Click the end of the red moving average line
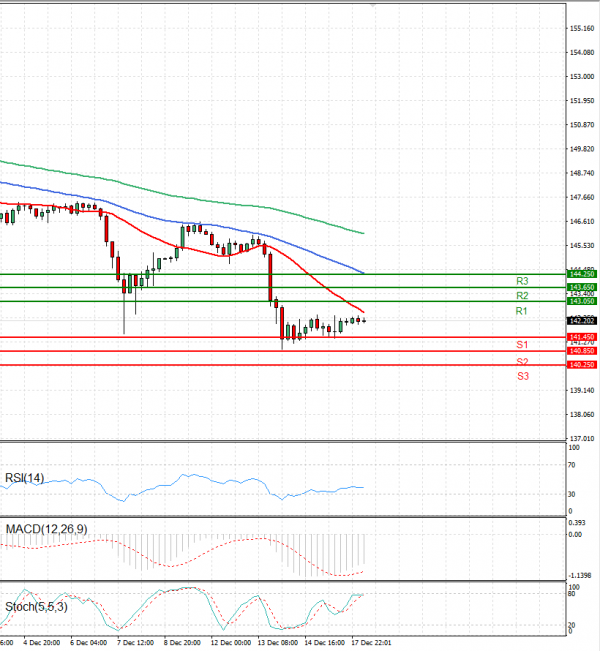The height and width of the screenshot is (651, 600). coord(364,312)
